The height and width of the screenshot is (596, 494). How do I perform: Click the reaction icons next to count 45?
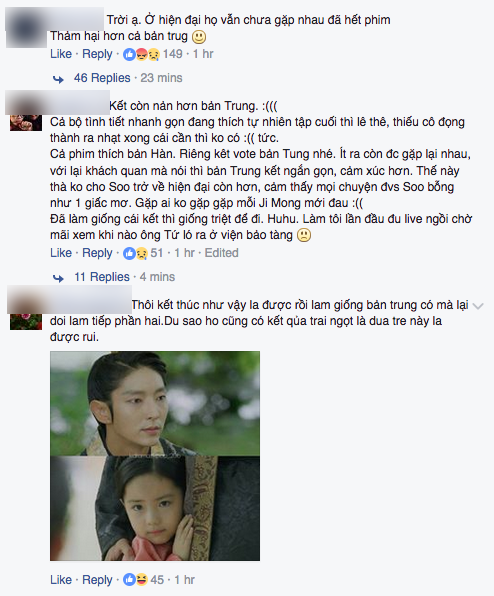(135, 580)
